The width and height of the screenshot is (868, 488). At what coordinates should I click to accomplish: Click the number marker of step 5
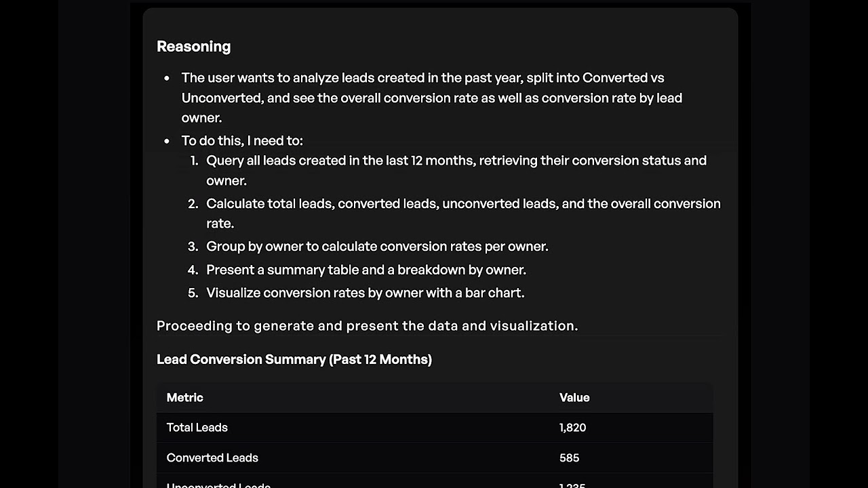click(x=193, y=292)
